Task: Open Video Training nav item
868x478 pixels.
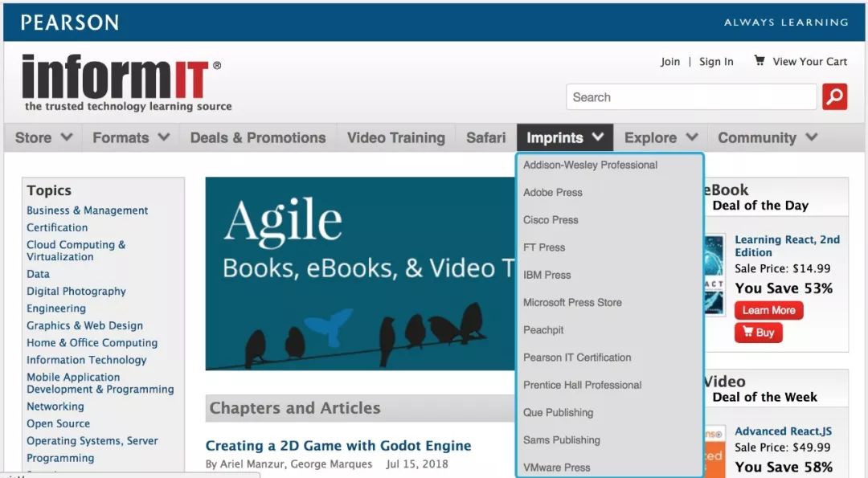Action: point(395,137)
